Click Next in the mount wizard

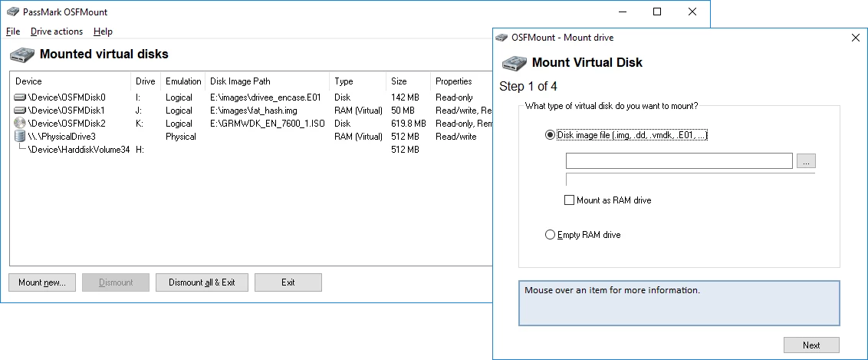(811, 345)
